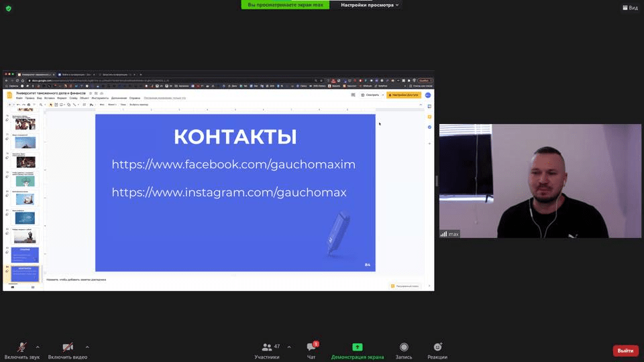
Task: Click the presentation title Университет таможенного дела и финансов
Action: coord(51,93)
